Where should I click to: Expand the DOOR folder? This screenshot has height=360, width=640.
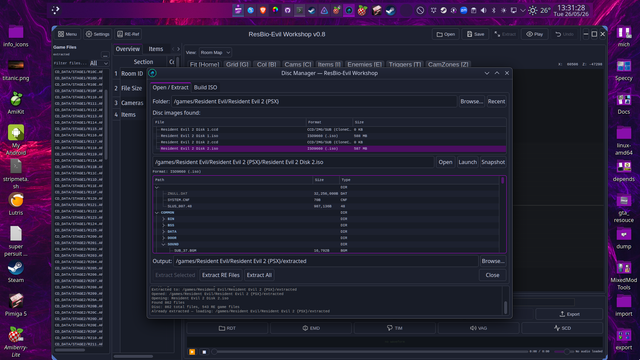point(164,238)
